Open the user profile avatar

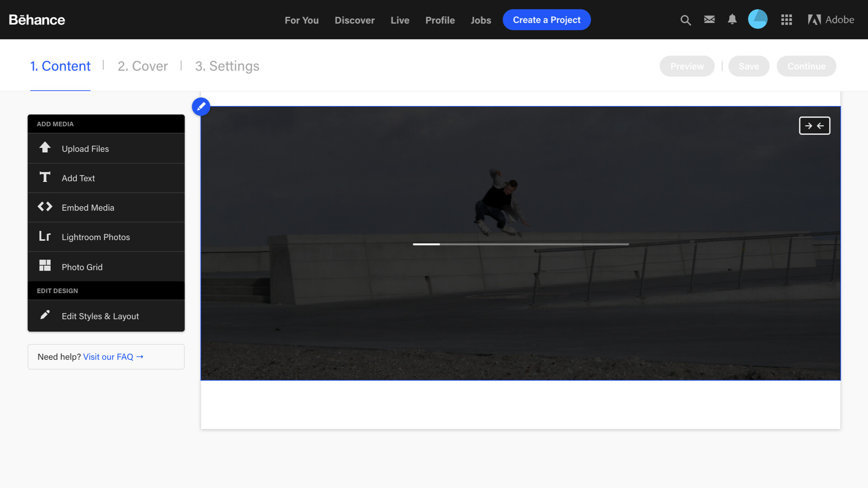click(758, 19)
